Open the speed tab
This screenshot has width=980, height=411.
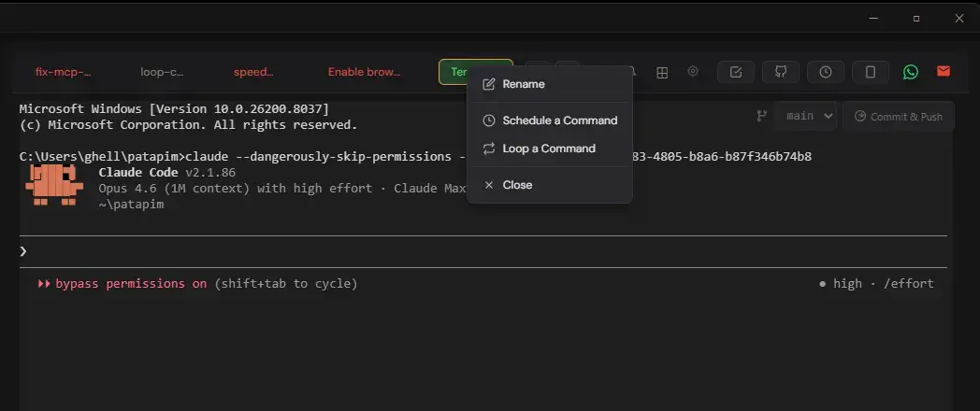(x=253, y=72)
